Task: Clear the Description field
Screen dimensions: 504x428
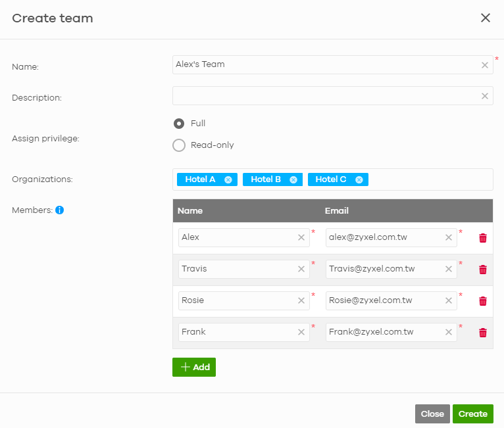Action: [485, 96]
